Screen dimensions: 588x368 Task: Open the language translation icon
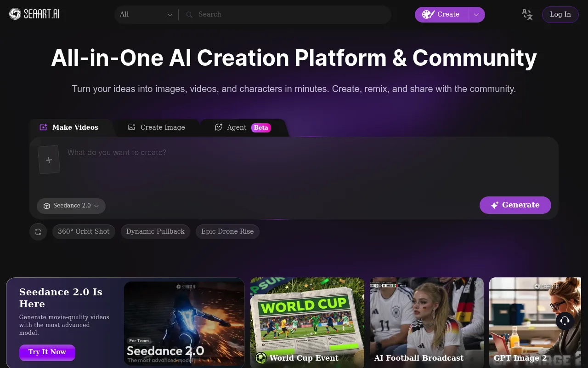point(527,14)
